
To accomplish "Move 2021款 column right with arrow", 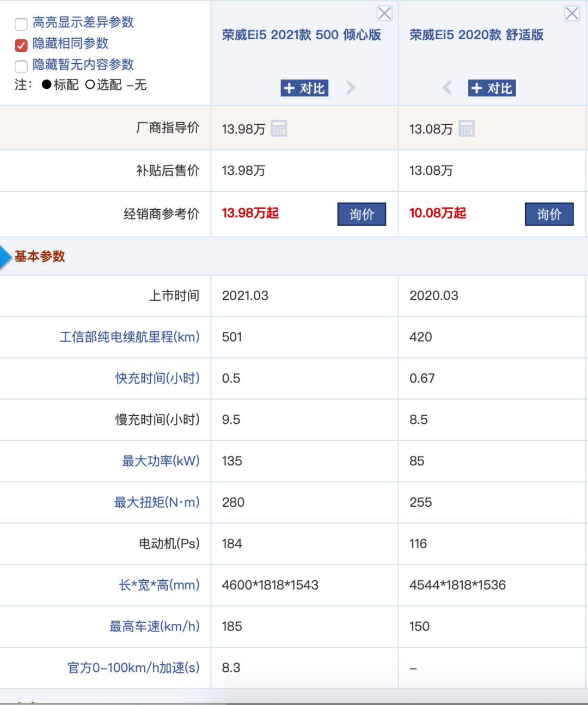I will 351,88.
